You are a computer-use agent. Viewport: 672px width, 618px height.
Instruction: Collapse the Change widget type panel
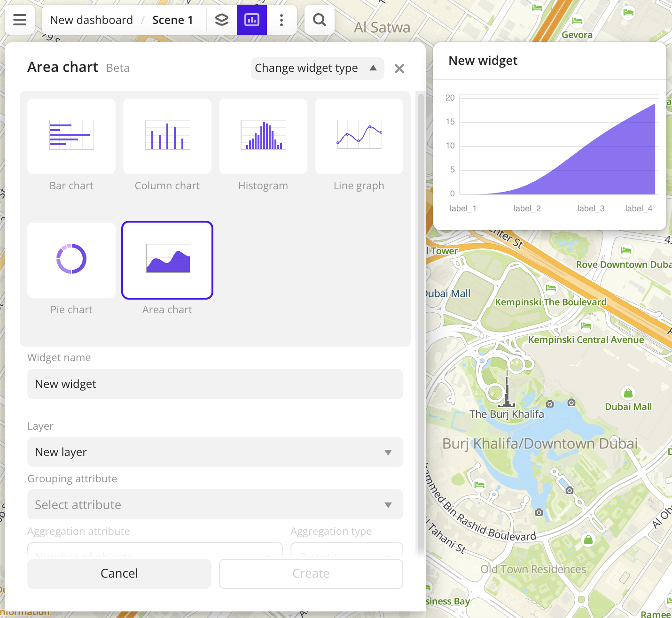tap(317, 68)
